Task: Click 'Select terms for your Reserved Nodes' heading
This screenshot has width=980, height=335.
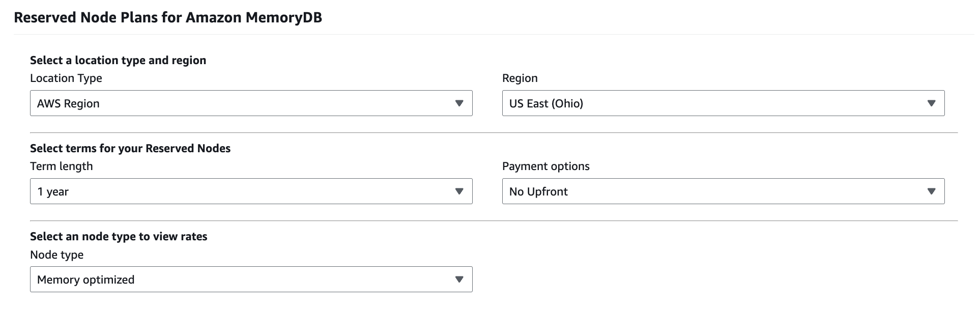Action: (x=130, y=149)
